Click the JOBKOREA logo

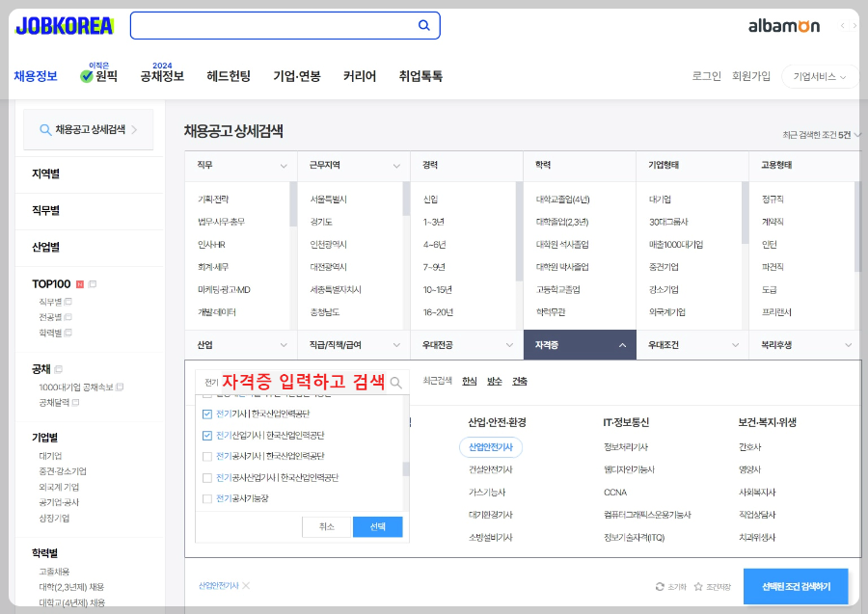click(64, 27)
